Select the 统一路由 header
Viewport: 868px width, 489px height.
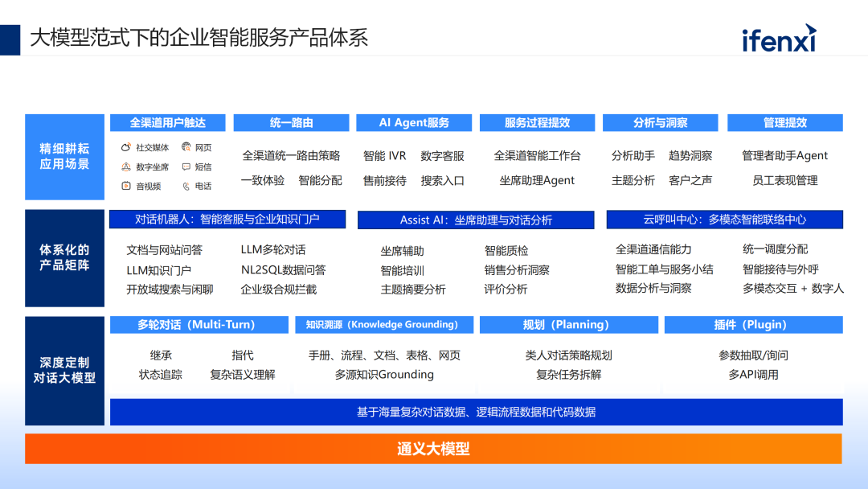tap(291, 123)
